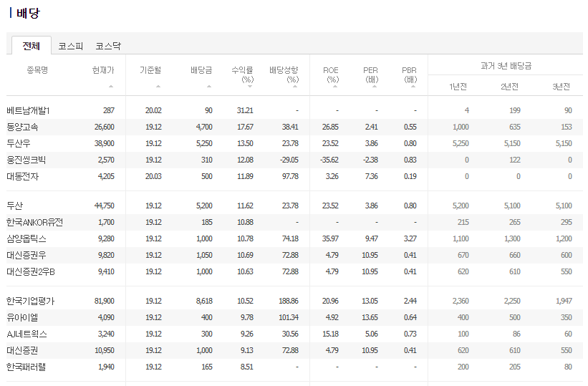Screen dimensions: 588x386
Task: Click the 기준월 column header label
Action: (x=150, y=70)
